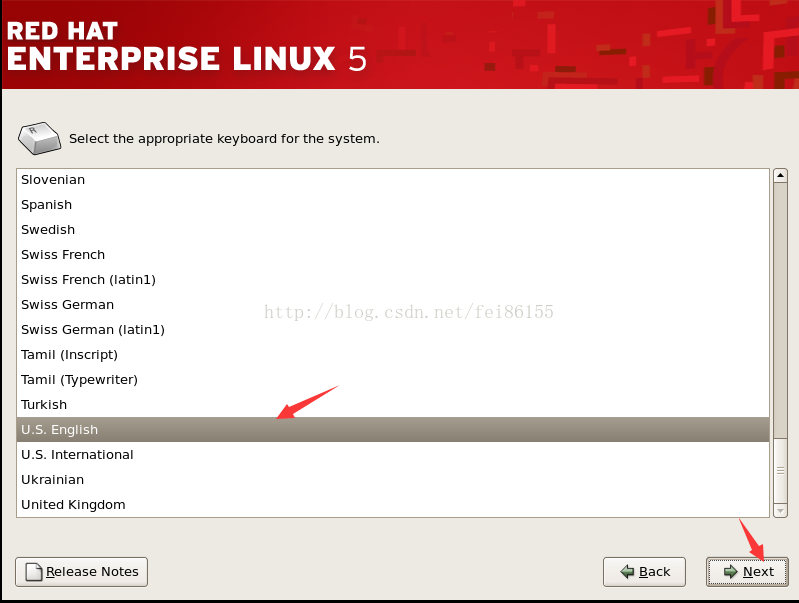Choose Swedish keyboard
The width and height of the screenshot is (799, 603).
tap(392, 230)
